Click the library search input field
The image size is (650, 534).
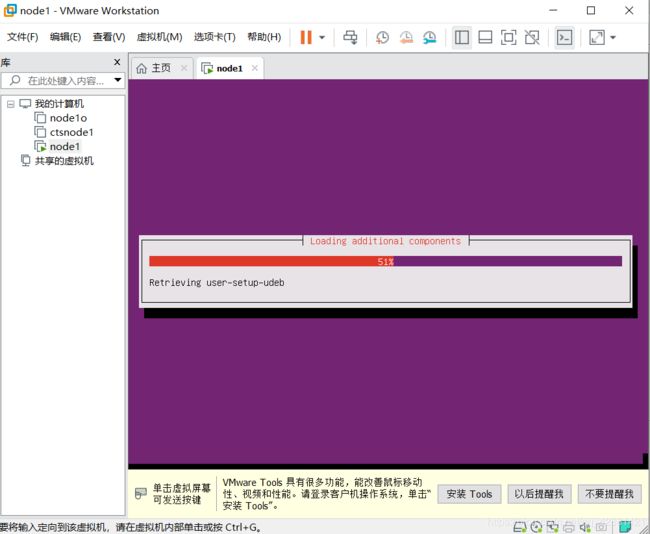(x=65, y=80)
